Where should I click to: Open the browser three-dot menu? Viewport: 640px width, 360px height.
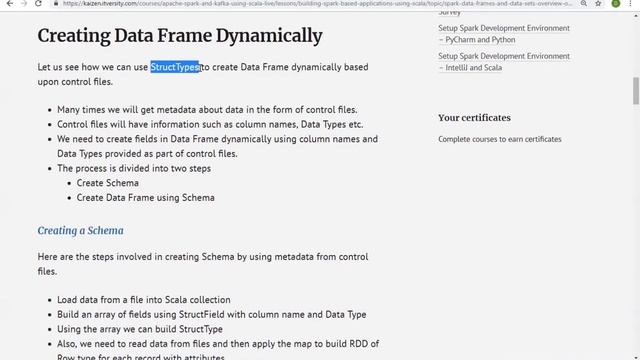click(x=631, y=3)
